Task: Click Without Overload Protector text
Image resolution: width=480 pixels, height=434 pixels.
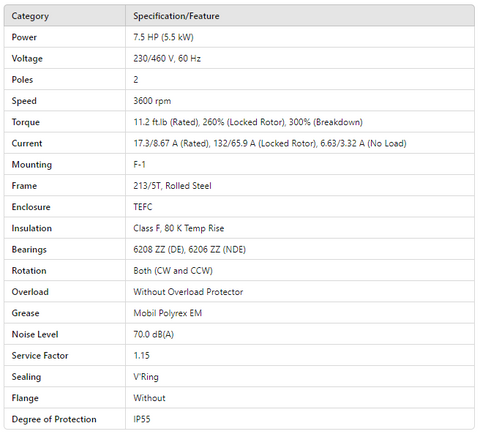Action: point(188,292)
